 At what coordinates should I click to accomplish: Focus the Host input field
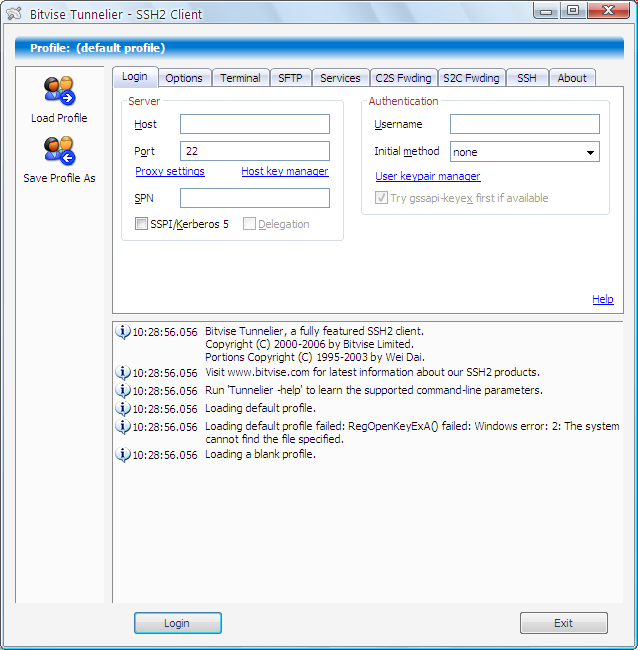(x=255, y=124)
